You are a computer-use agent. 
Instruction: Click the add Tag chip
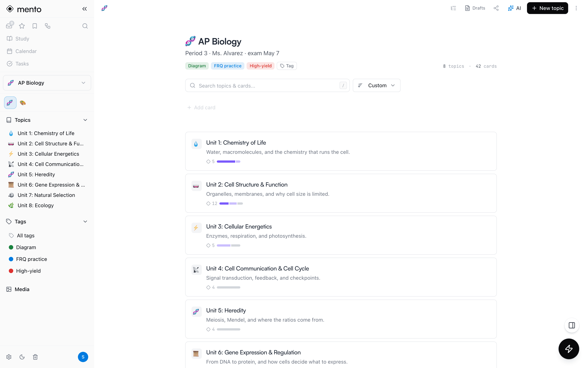(x=287, y=66)
